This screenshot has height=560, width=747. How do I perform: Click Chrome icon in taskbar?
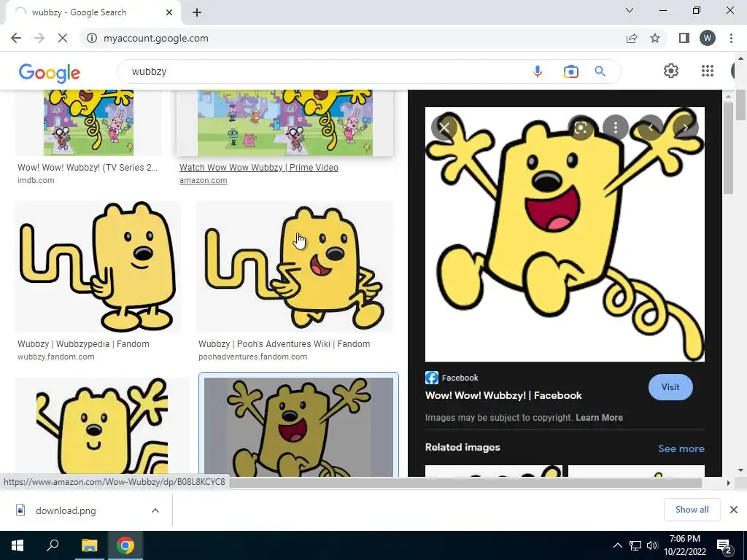tap(125, 545)
